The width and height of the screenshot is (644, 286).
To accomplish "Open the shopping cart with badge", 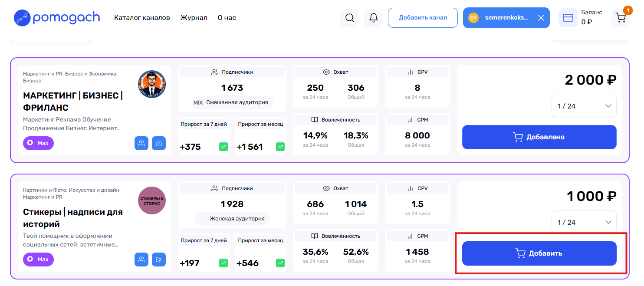I will point(621,18).
